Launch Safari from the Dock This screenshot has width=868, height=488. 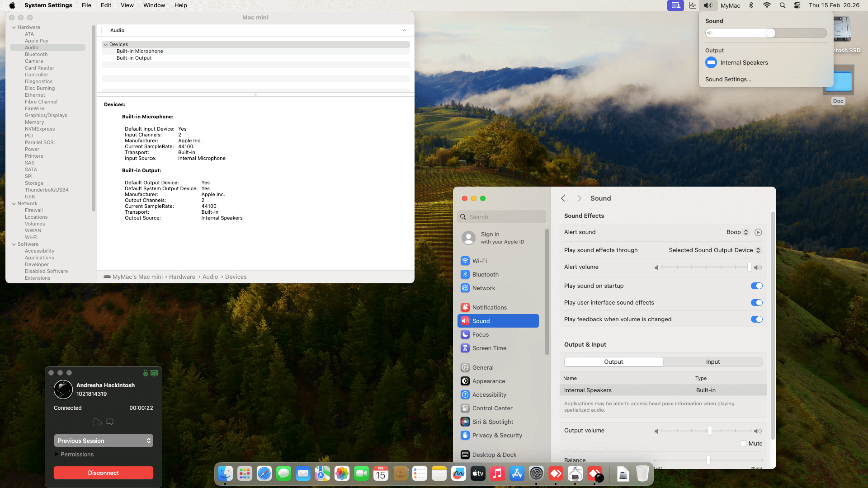tap(264, 474)
